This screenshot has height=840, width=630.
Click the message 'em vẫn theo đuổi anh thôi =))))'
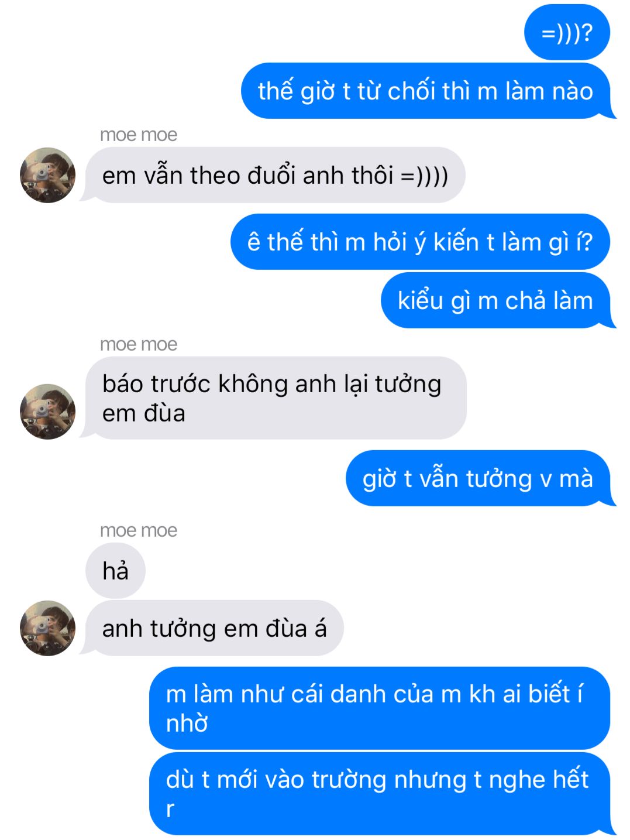click(x=275, y=175)
